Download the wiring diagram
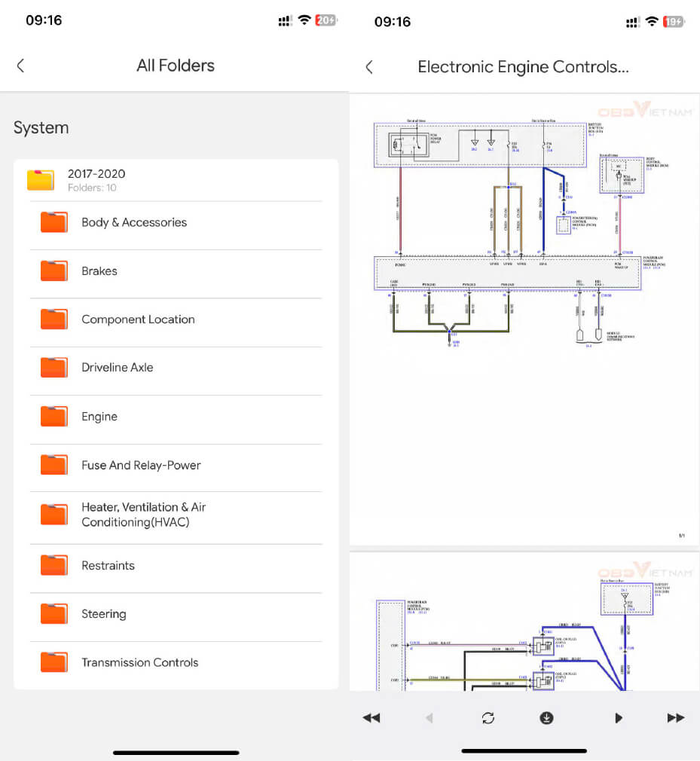This screenshot has width=700, height=761. pos(546,718)
